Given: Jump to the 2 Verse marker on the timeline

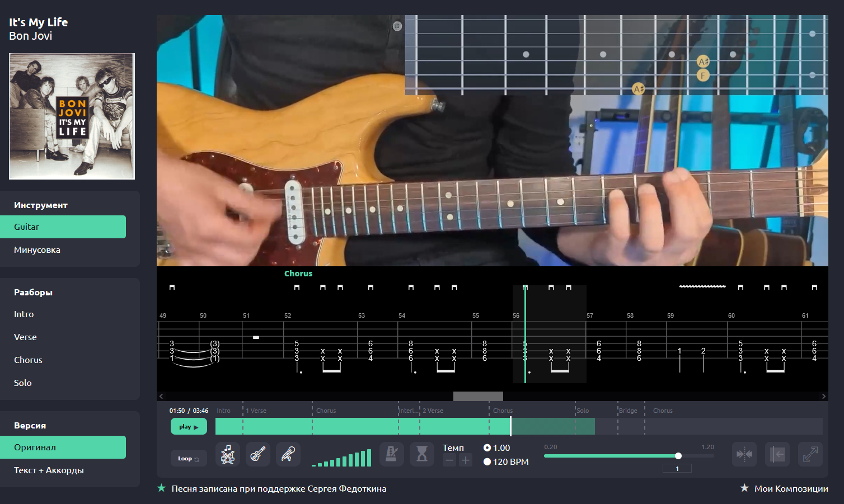Looking at the screenshot, I should point(433,411).
